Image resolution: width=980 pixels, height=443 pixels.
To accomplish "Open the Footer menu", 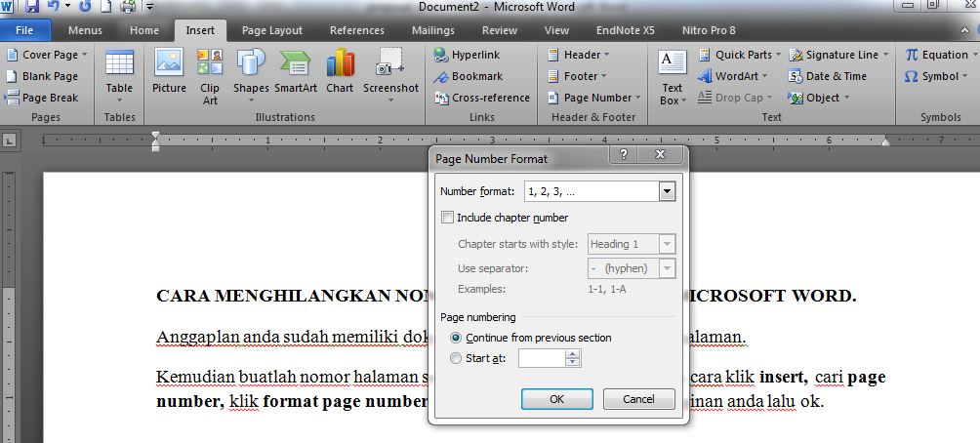I will click(x=577, y=76).
